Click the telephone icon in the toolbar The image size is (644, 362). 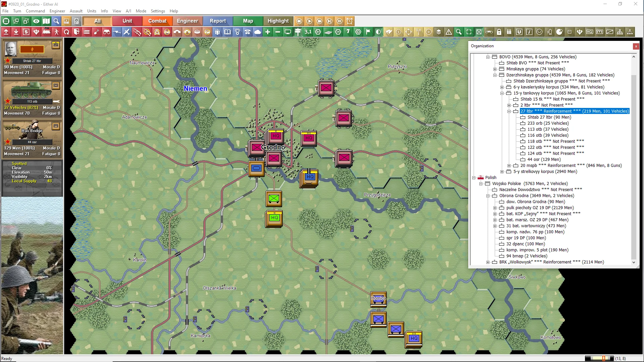[248, 32]
